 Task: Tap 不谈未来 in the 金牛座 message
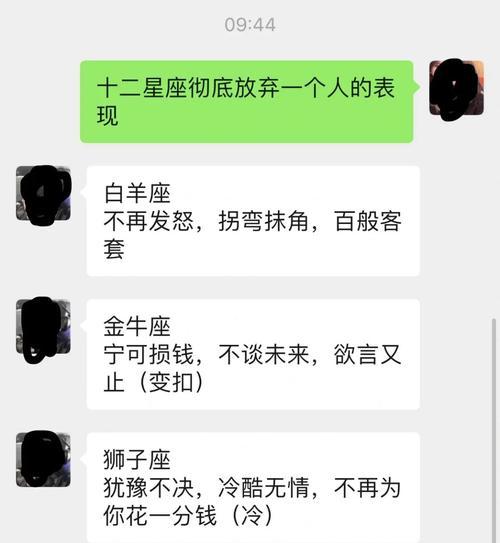[x=263, y=354]
